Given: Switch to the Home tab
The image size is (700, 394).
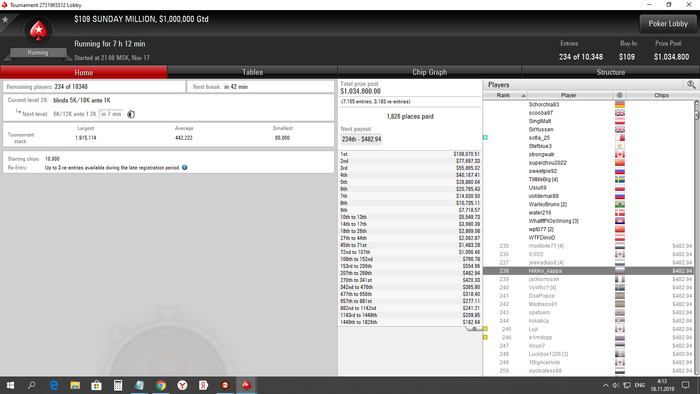Looking at the screenshot, I should (x=84, y=72).
